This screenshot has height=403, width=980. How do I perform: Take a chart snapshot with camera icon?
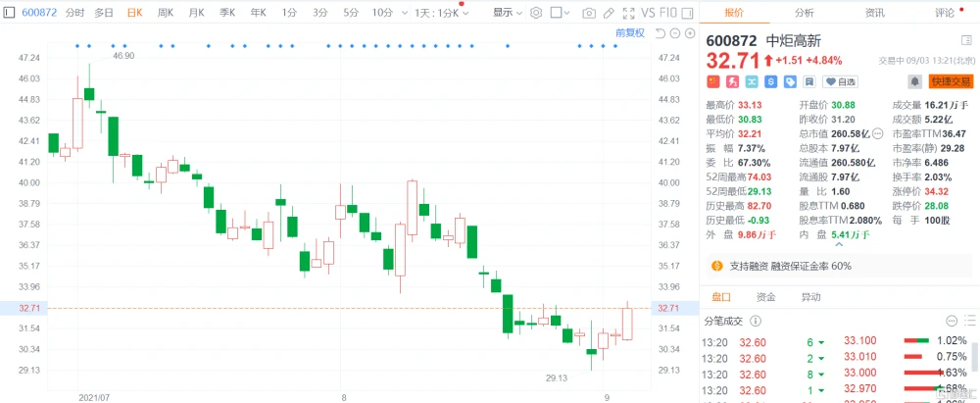point(588,13)
